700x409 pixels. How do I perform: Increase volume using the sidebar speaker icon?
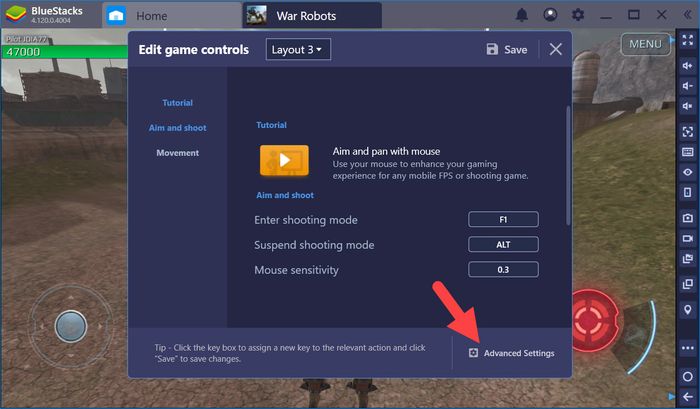(x=688, y=66)
